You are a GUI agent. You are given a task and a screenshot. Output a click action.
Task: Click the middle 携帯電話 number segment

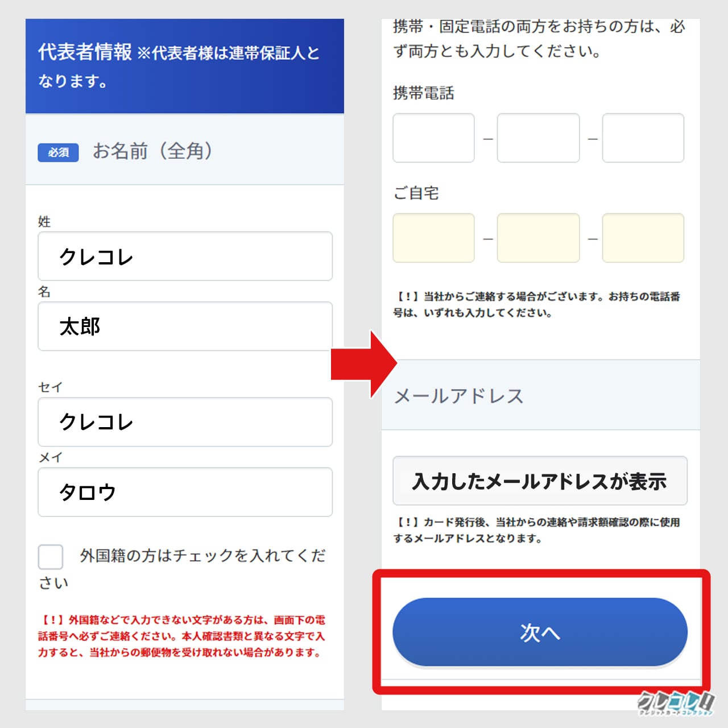(x=538, y=138)
